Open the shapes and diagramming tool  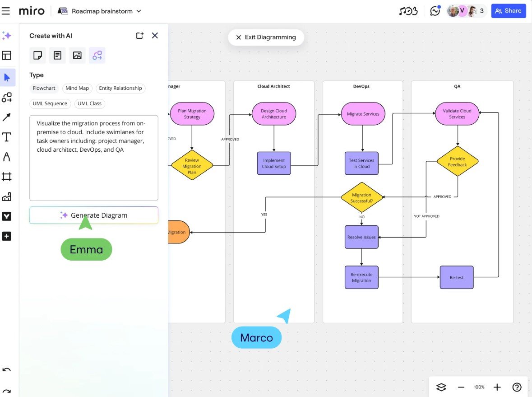pyautogui.click(x=7, y=98)
